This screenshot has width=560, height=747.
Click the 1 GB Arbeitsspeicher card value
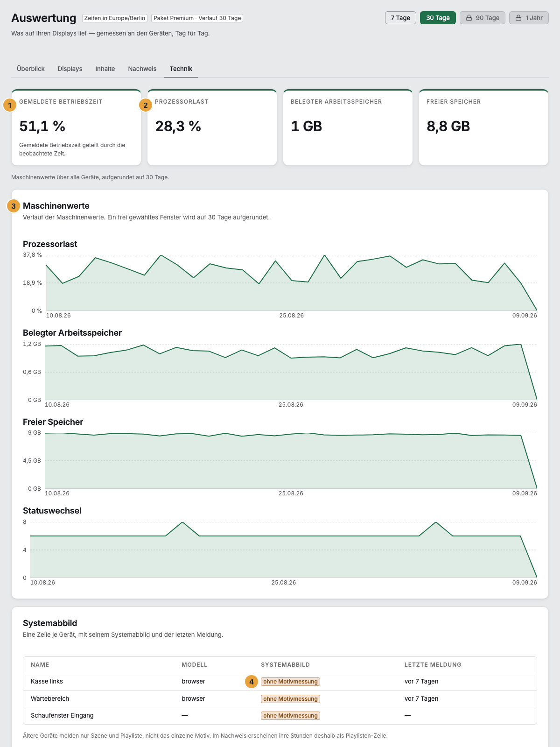pos(307,126)
